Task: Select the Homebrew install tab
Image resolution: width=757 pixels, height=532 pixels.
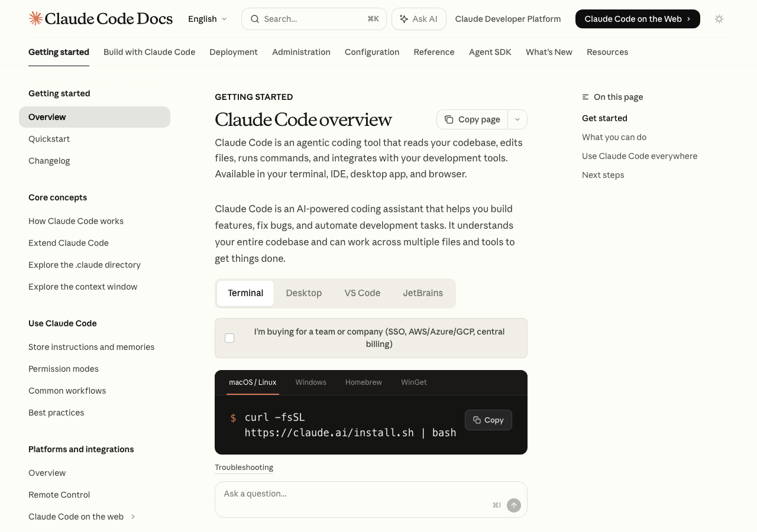Action: tap(363, 382)
